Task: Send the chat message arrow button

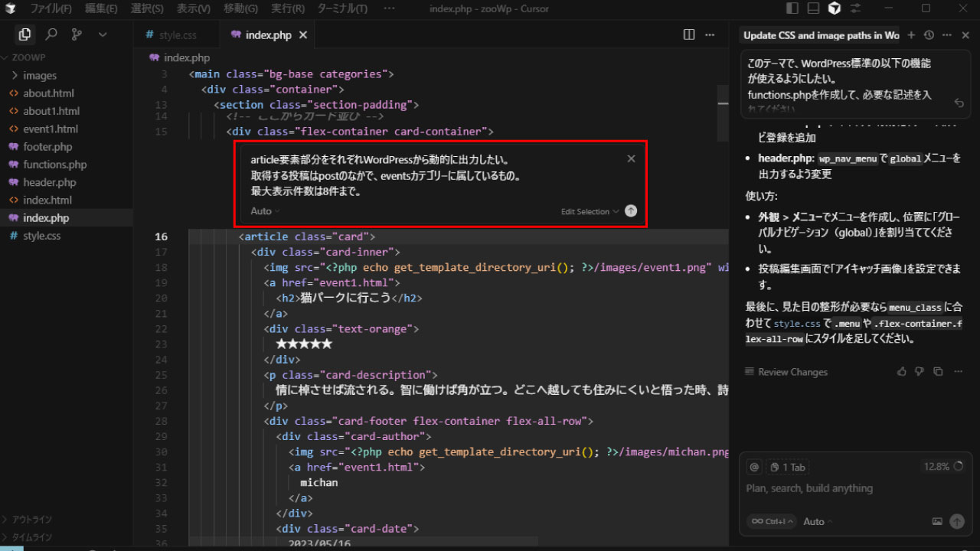Action: tap(957, 521)
